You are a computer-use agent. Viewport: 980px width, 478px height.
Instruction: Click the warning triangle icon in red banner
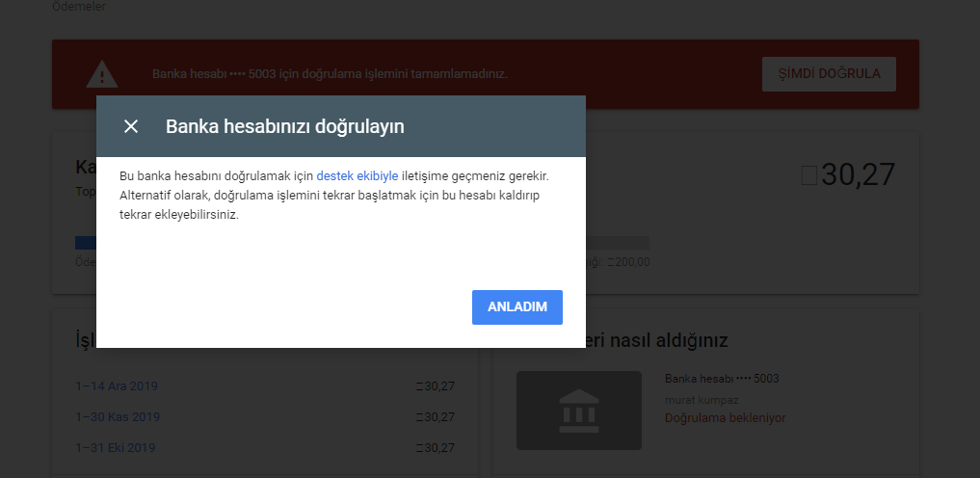101,74
